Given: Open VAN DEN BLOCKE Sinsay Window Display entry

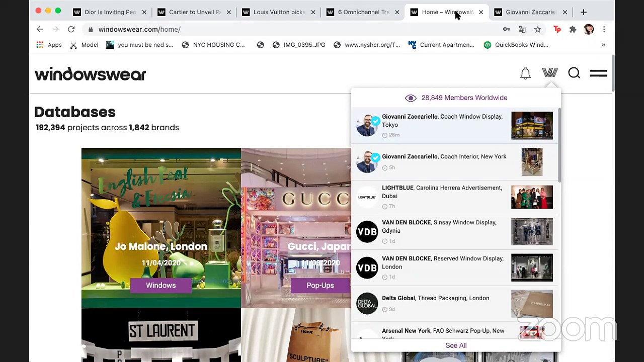Looking at the screenshot, I should tap(454, 232).
